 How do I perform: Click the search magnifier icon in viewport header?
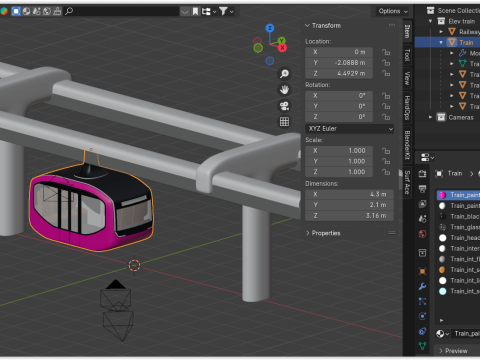coord(69,11)
